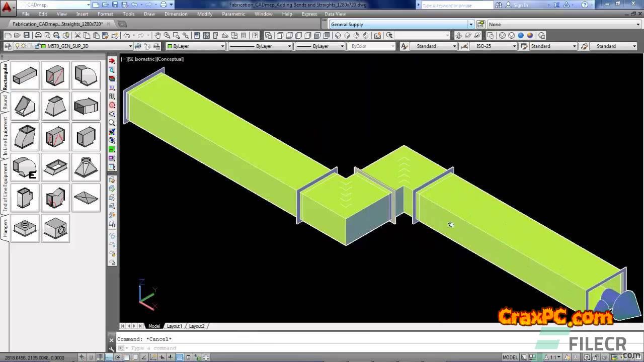This screenshot has height=362, width=644.
Task: Click the Zoom Realtime magnifier
Action: (167, 35)
